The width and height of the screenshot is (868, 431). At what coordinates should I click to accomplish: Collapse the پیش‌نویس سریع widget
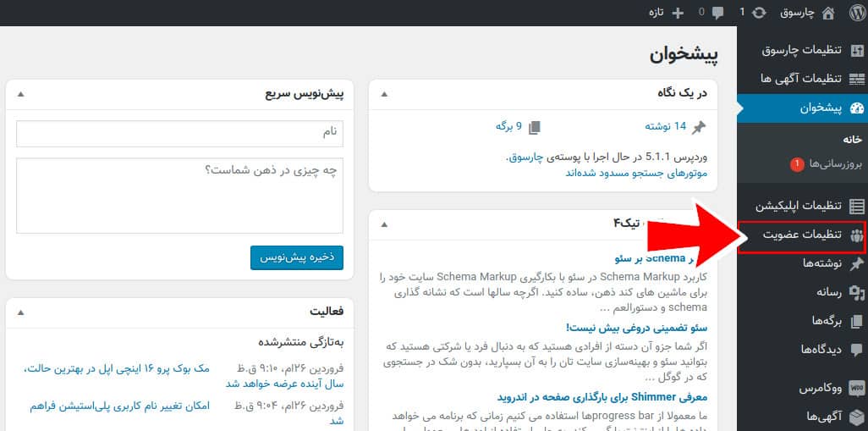coord(20,94)
